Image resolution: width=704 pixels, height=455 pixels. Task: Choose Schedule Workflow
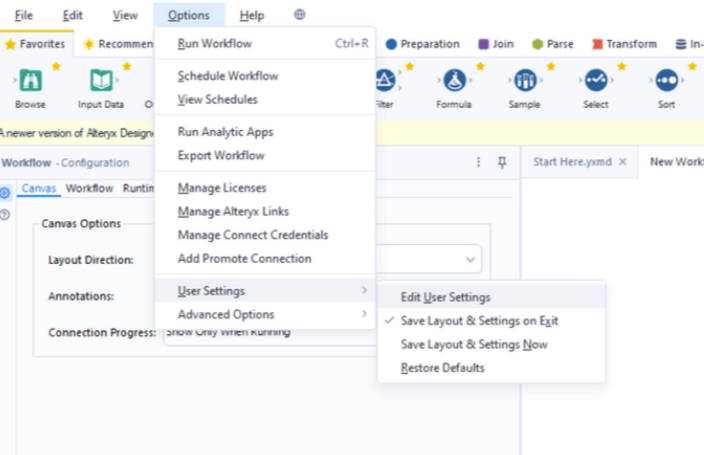(265, 76)
